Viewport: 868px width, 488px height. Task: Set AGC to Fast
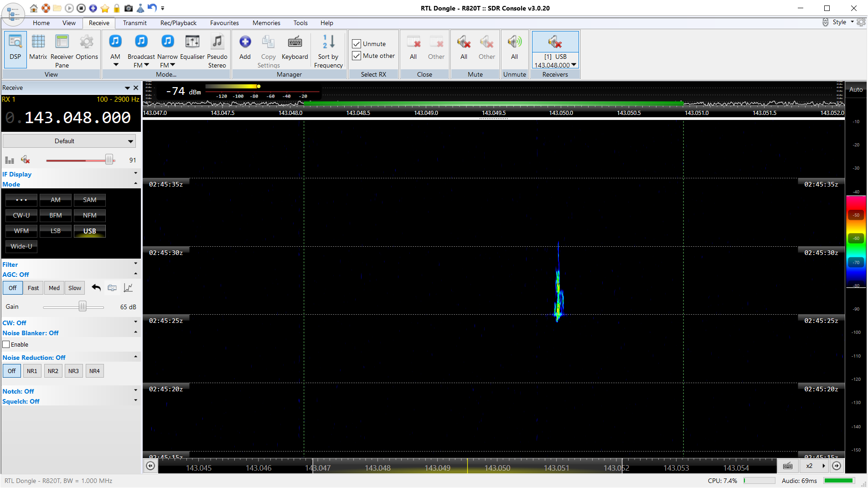[x=33, y=288]
